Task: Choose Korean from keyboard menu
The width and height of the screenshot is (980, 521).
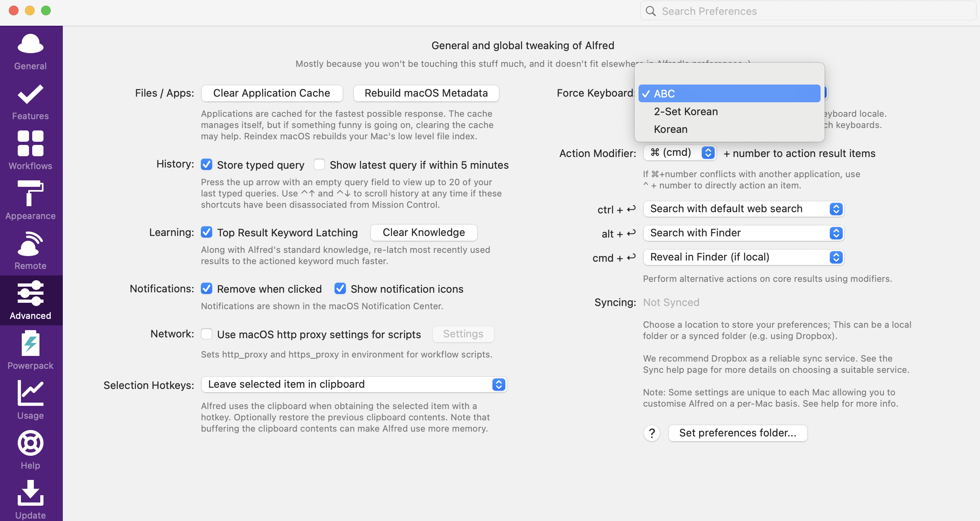Action: (x=670, y=129)
